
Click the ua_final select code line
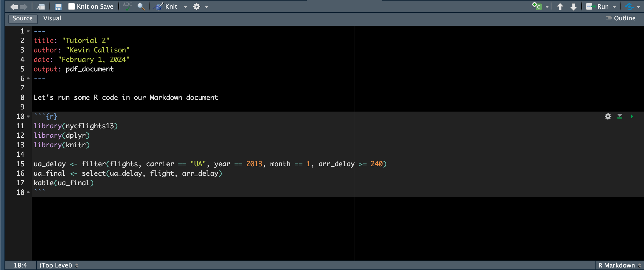click(x=128, y=173)
